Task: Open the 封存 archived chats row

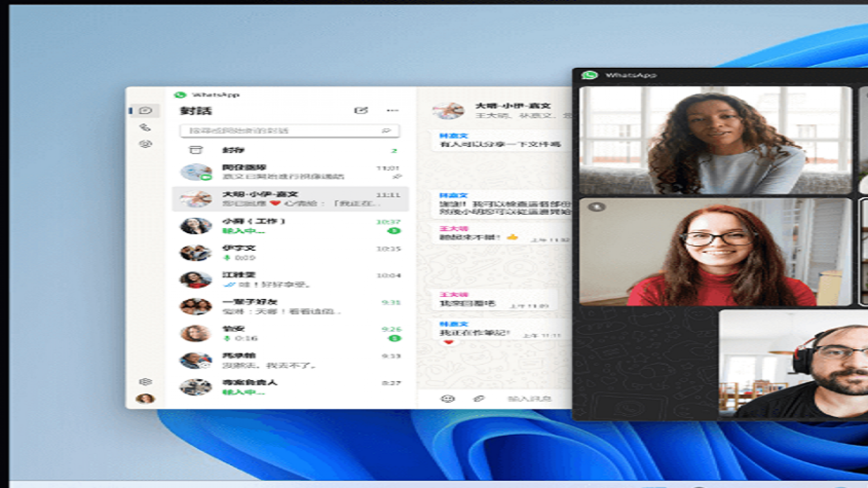Action: click(290, 150)
